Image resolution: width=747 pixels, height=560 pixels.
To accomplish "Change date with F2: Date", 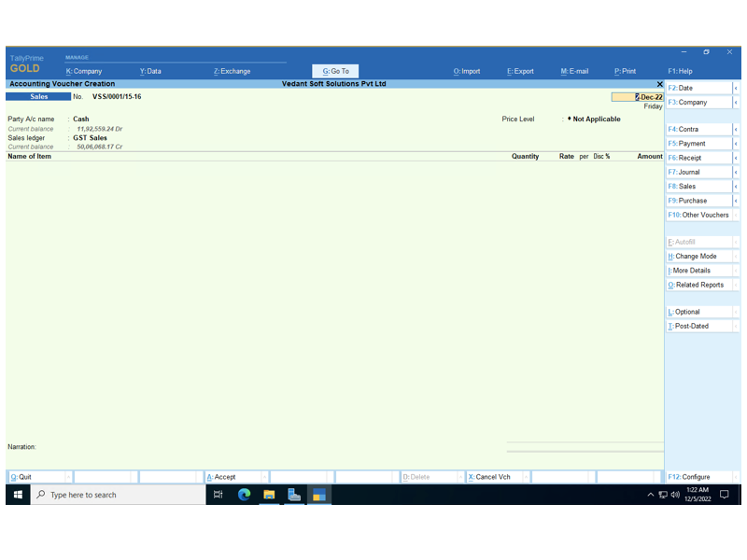I will tap(698, 88).
